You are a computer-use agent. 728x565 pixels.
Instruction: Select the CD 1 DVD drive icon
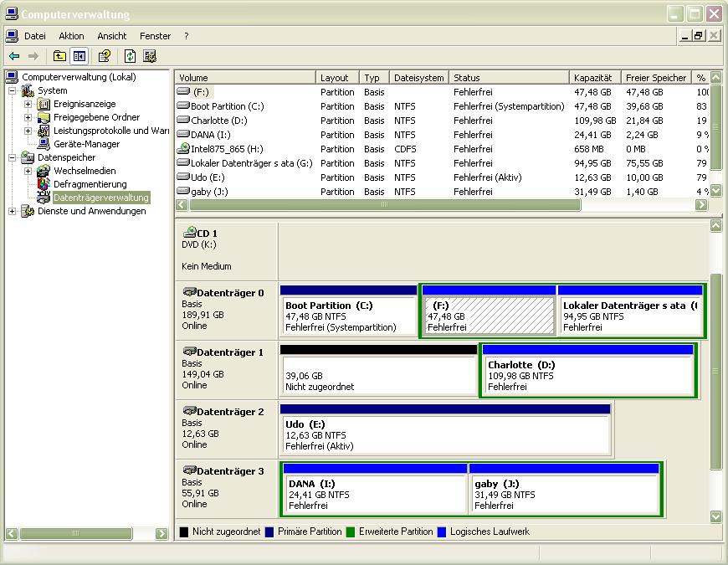pos(189,233)
